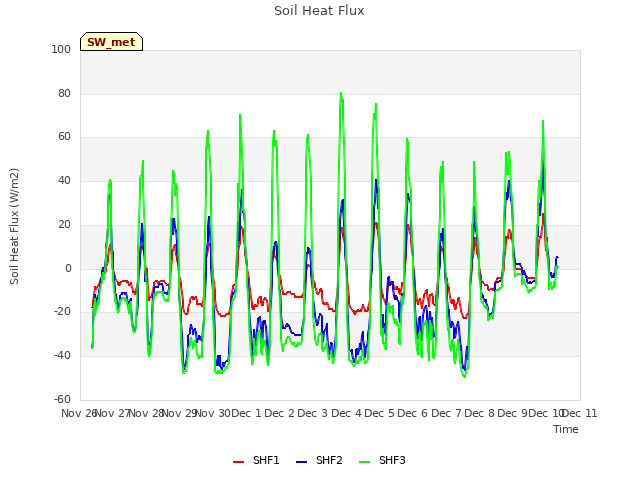Screen dimensions: 640x480
Task: Click the Dec 1 x-axis tick label
Action: (x=246, y=413)
